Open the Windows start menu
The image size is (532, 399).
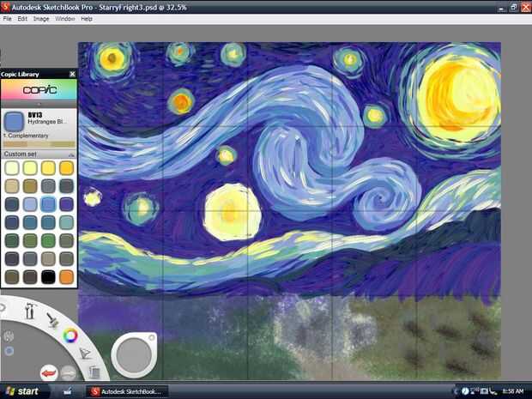pyautogui.click(x=22, y=391)
